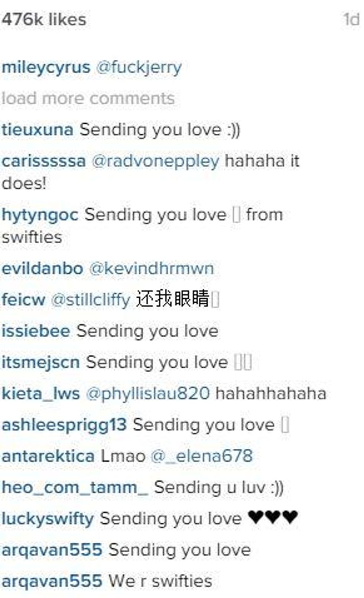The width and height of the screenshot is (364, 598).
Task: Follow the @kevindhrmwn mention link
Action: click(152, 269)
